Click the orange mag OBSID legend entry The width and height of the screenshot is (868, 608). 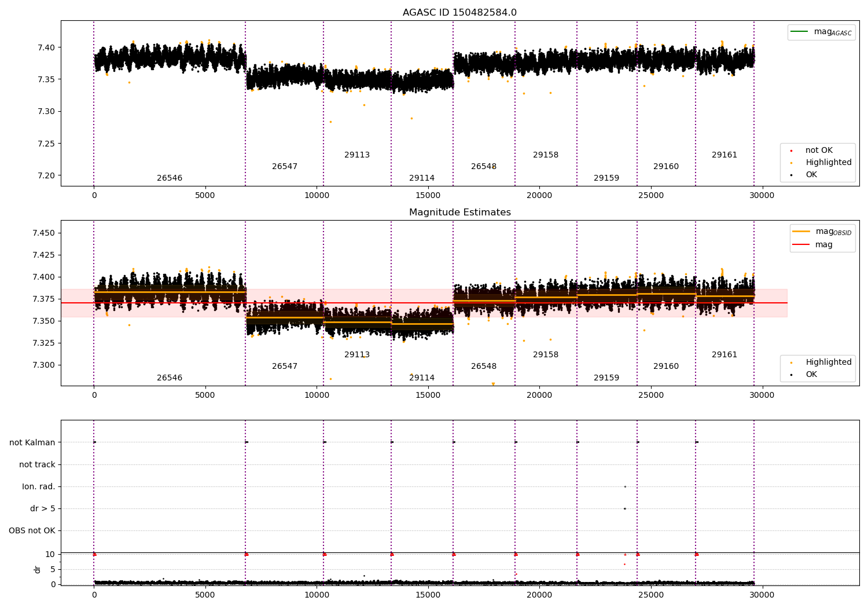coord(822,232)
